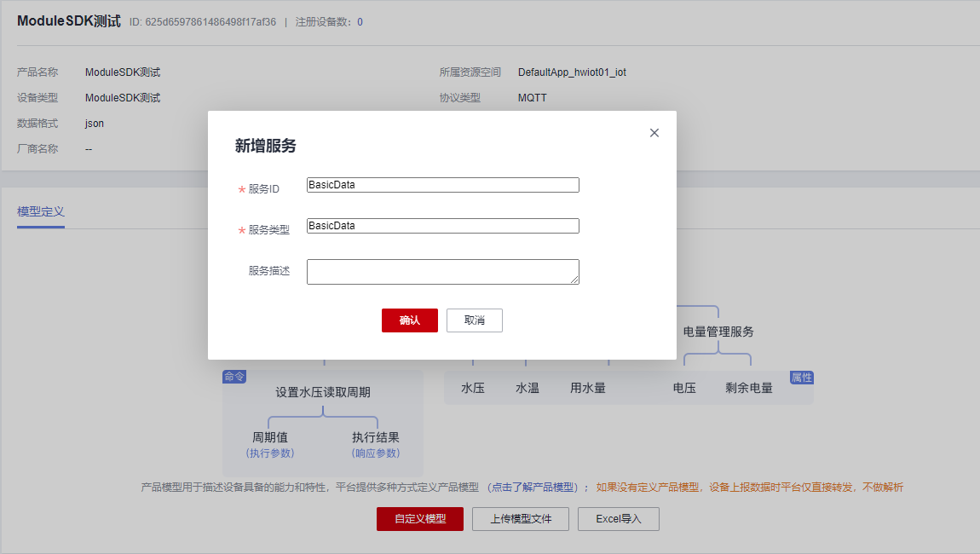The width and height of the screenshot is (980, 554).
Task: Select the 剩余电量 property node
Action: [747, 387]
